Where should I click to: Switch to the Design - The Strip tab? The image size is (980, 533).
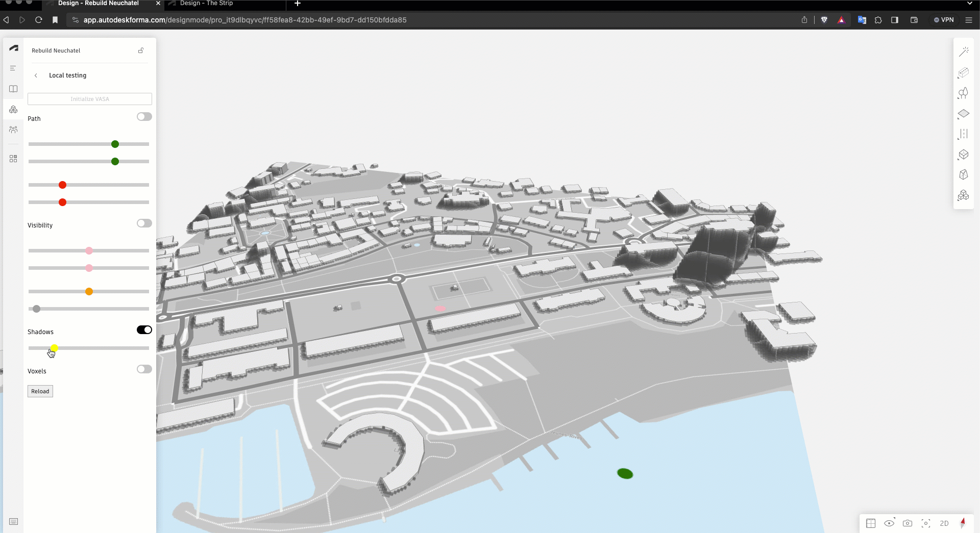tap(206, 4)
